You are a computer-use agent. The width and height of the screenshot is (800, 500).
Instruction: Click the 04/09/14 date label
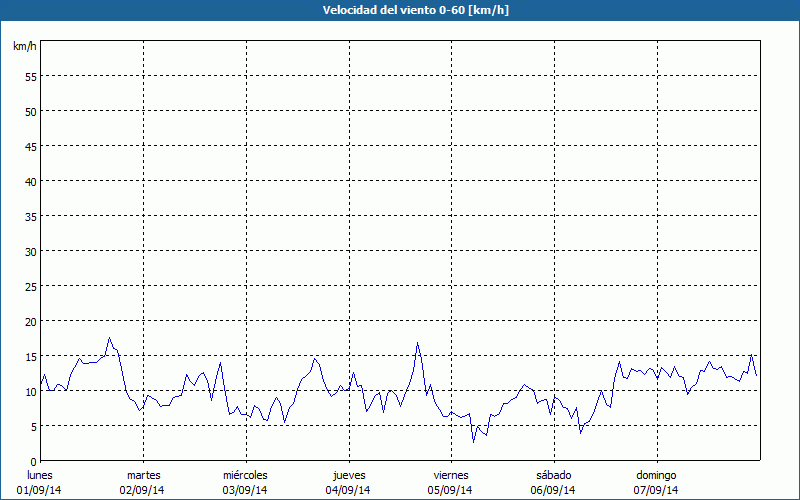pyautogui.click(x=348, y=490)
